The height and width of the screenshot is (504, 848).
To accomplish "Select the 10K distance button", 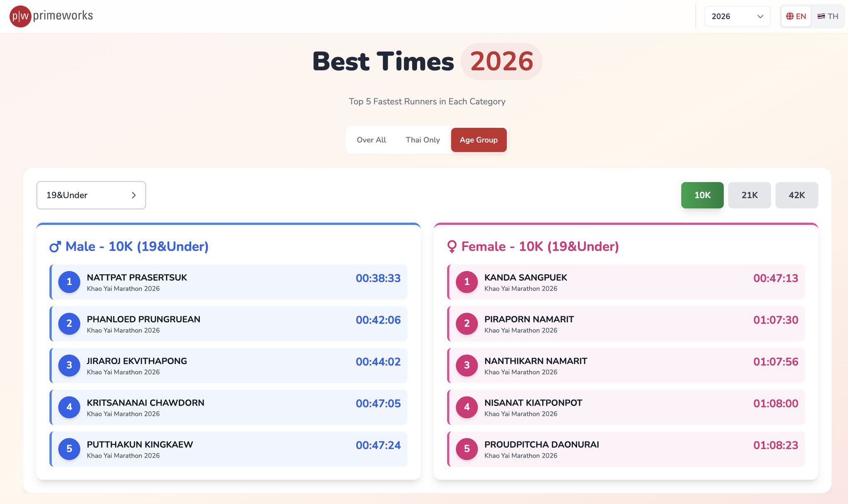I will click(x=702, y=195).
